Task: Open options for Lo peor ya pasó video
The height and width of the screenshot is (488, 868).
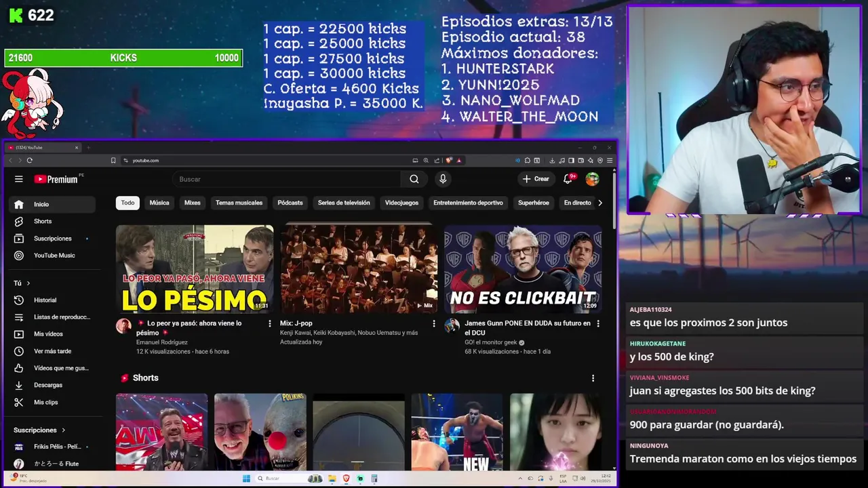Action: point(270,324)
